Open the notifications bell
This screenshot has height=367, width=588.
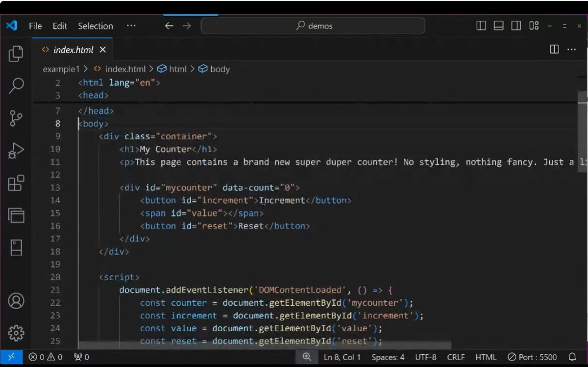[x=572, y=357]
